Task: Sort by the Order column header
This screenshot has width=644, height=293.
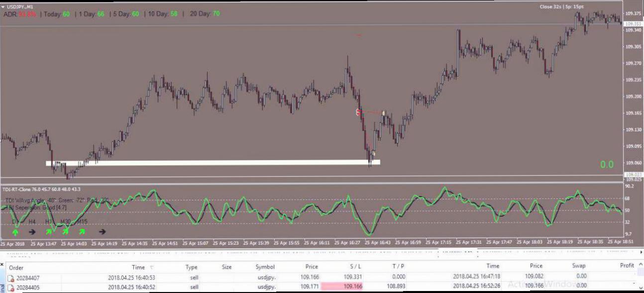Action: (x=16, y=267)
